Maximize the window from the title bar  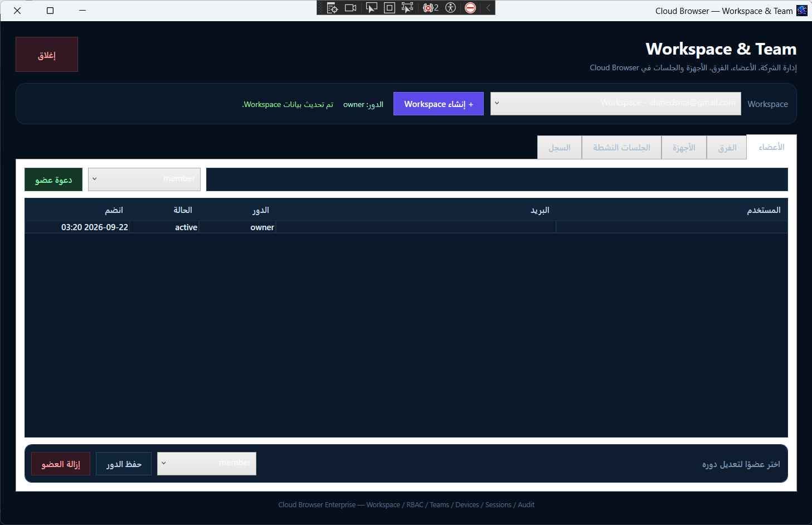coord(50,11)
